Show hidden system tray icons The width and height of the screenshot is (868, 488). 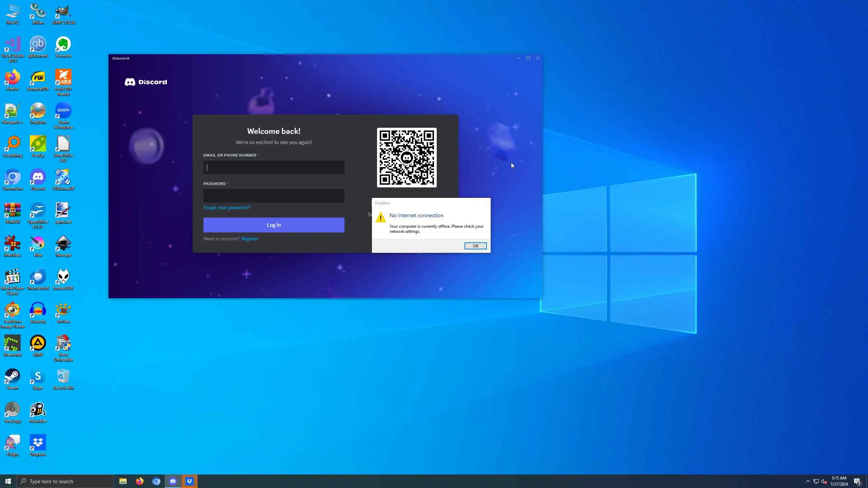(808, 481)
